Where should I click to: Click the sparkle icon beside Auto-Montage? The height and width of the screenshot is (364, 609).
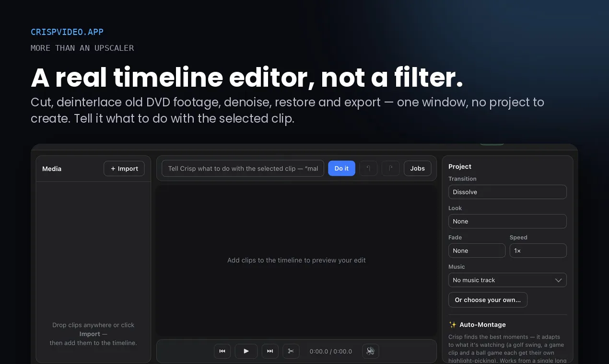[x=453, y=325]
